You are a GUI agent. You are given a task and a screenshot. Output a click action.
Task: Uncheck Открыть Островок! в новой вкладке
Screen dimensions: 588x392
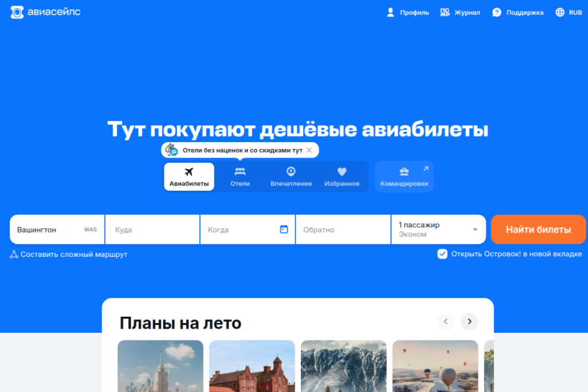(442, 254)
